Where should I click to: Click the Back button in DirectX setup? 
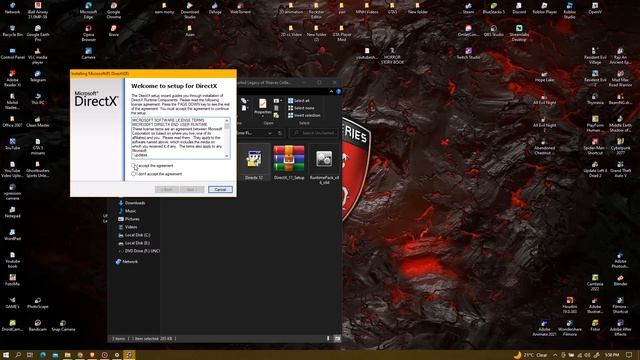pos(167,189)
